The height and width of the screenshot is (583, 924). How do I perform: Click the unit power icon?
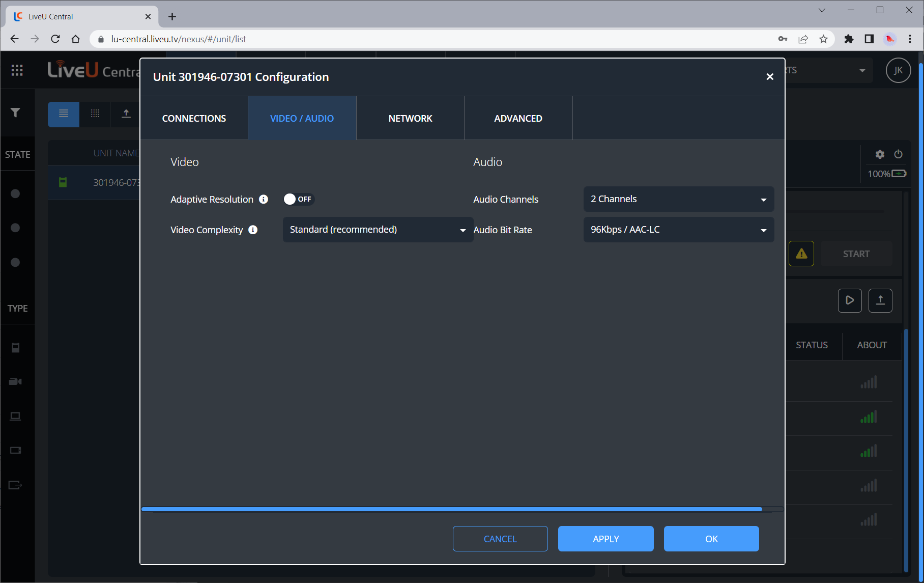[x=899, y=154]
